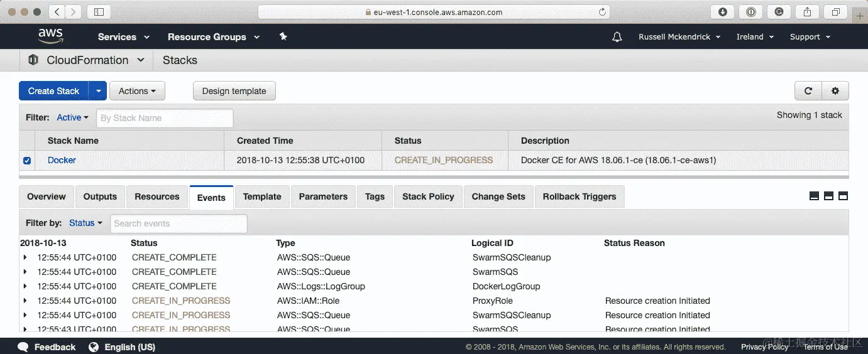The height and width of the screenshot is (354, 868).
Task: Set the split pane layout icon
Action: tap(828, 196)
